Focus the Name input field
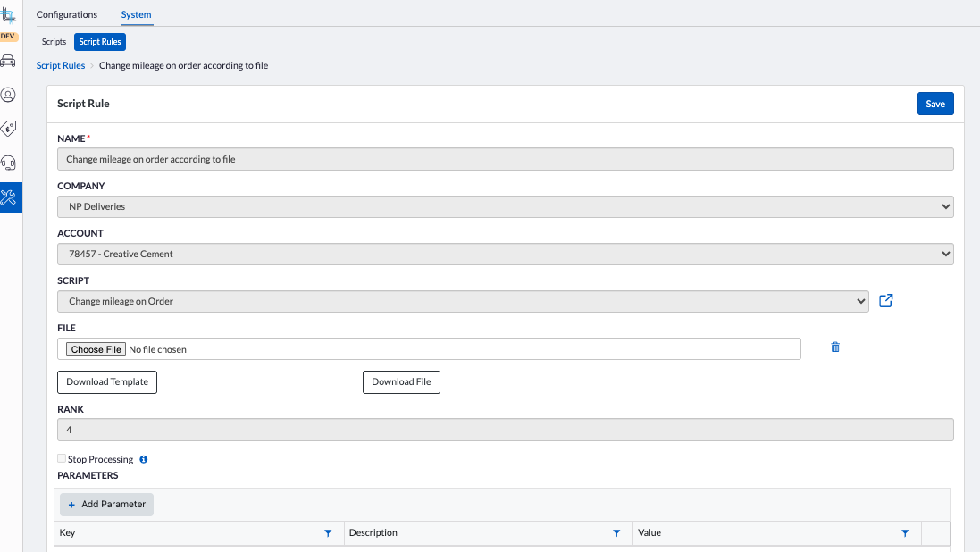Image resolution: width=980 pixels, height=552 pixels. (x=505, y=159)
